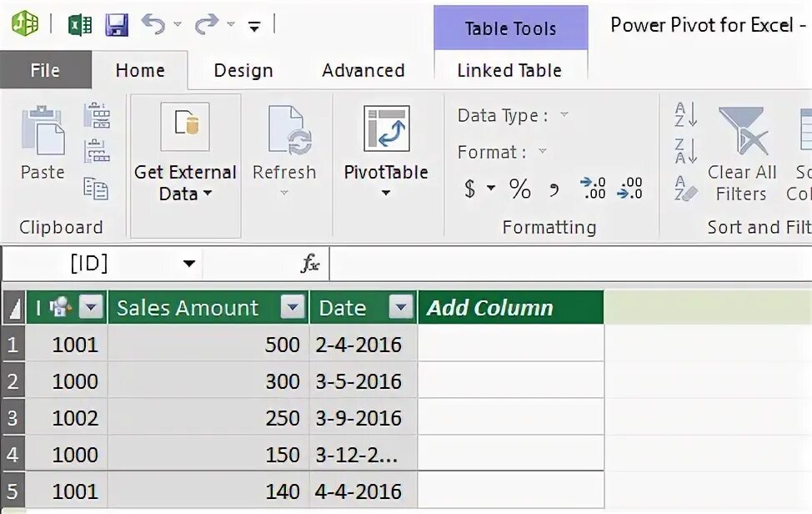This screenshot has height=514, width=812.
Task: Click the fx insert function icon
Action: click(310, 264)
